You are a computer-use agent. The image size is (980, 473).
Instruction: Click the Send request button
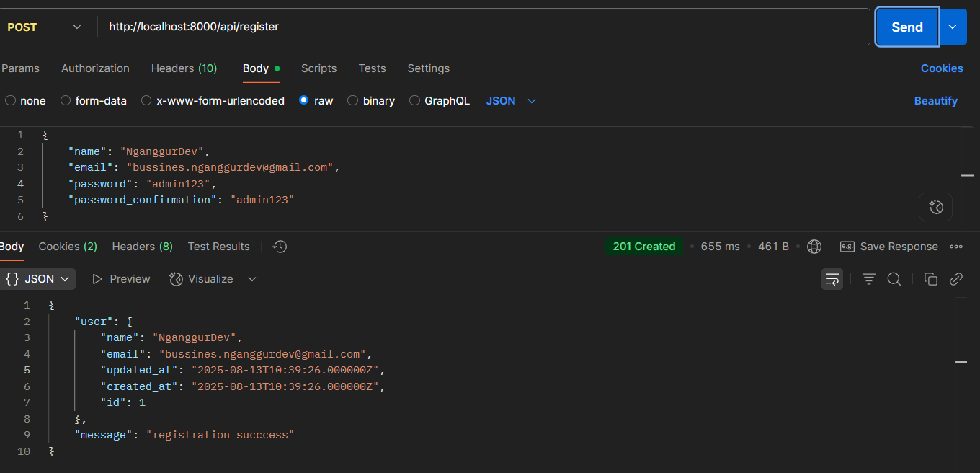tap(907, 27)
